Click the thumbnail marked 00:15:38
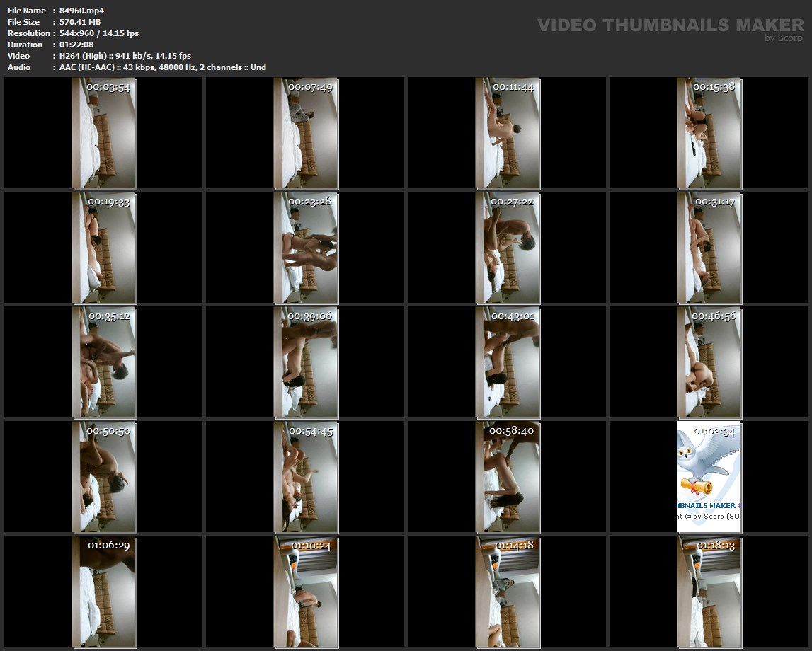Image resolution: width=812 pixels, height=651 pixels. click(x=709, y=134)
